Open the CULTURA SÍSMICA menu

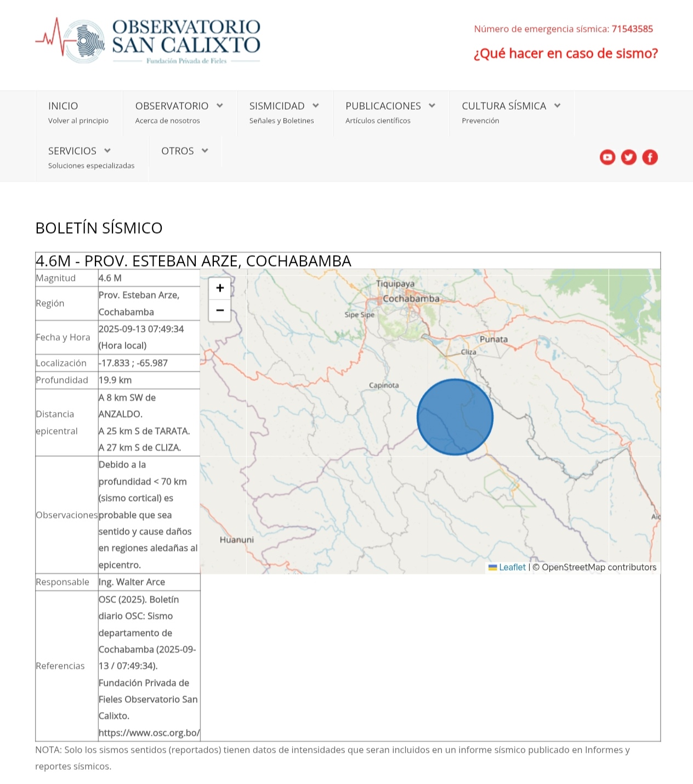[x=511, y=112]
